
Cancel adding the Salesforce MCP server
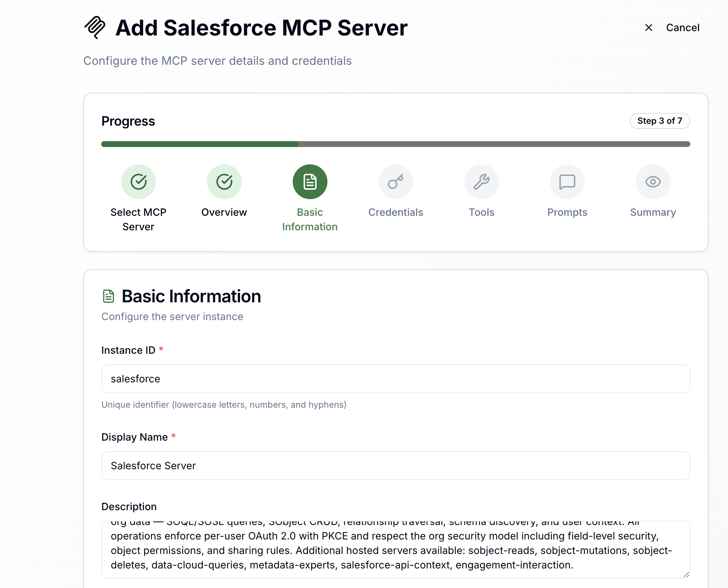coord(682,28)
